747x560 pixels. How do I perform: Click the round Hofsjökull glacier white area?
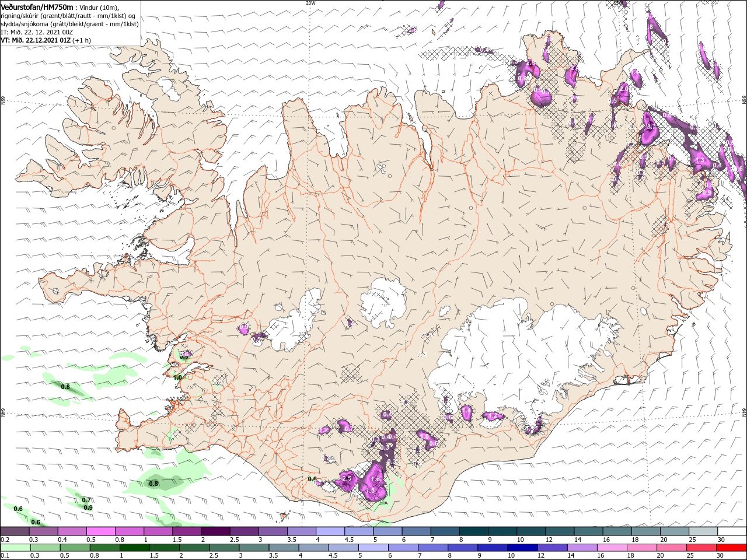[x=383, y=303]
